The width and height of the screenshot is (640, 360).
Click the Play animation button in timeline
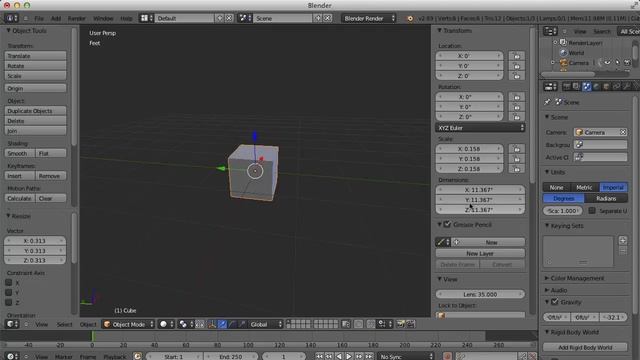(x=349, y=356)
